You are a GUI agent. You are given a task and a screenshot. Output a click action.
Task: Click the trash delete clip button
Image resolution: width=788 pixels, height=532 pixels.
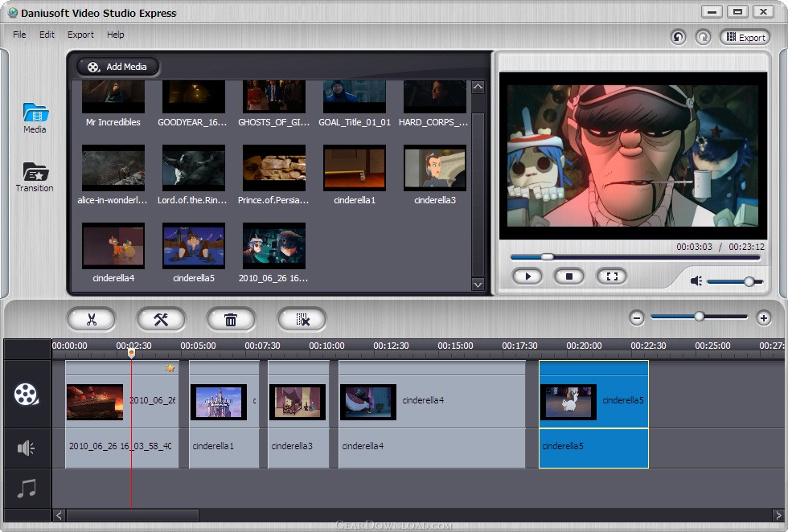tap(231, 320)
